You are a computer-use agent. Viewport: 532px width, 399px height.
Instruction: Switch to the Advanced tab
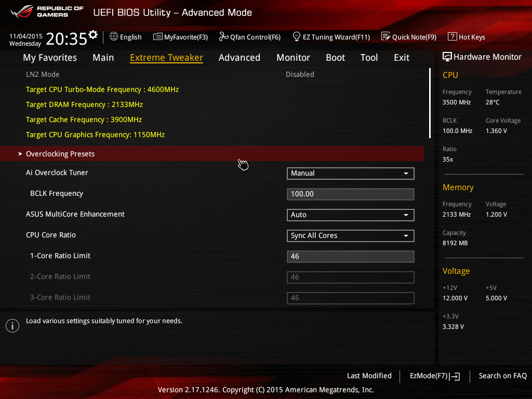point(240,58)
